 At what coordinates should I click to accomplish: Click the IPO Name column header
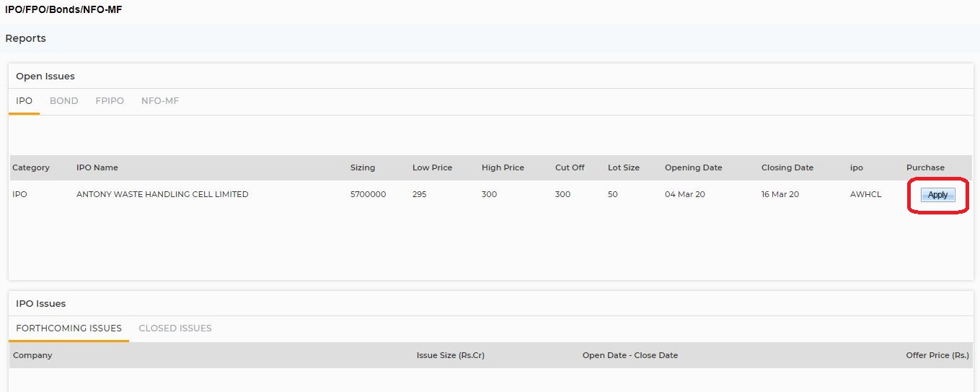point(97,167)
